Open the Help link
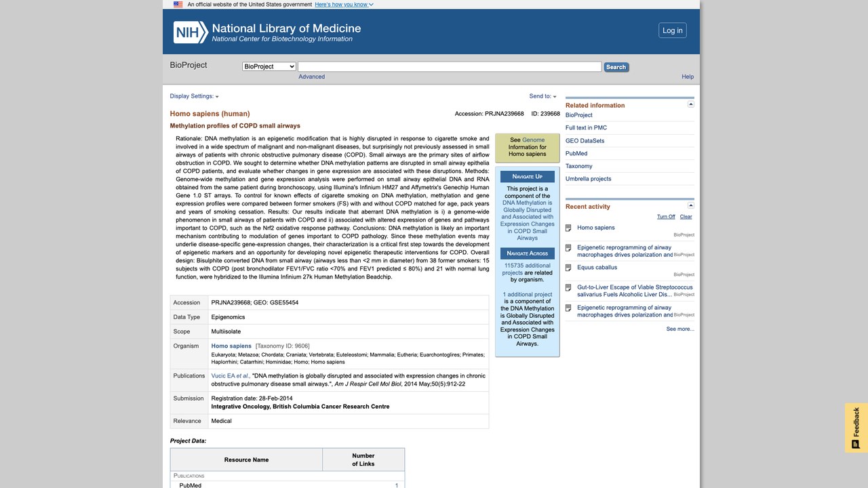 click(x=688, y=77)
